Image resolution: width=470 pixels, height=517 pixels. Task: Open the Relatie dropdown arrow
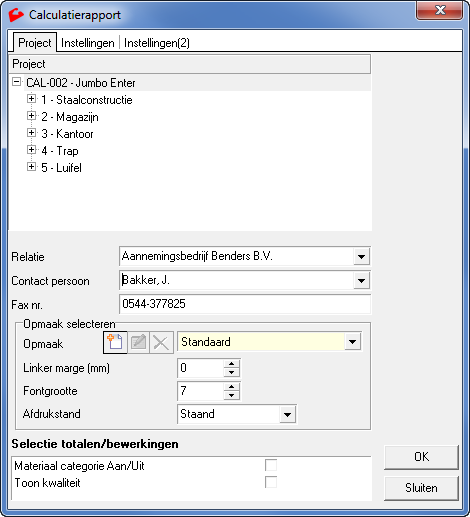361,256
